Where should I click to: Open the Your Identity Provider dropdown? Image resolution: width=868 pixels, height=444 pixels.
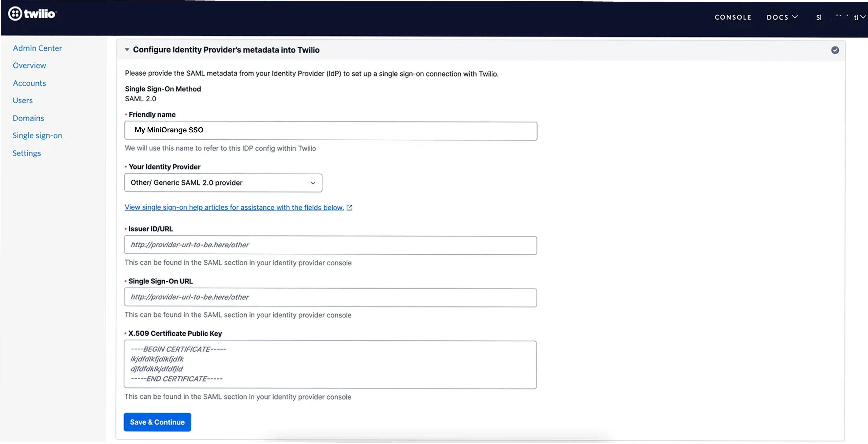pos(223,183)
